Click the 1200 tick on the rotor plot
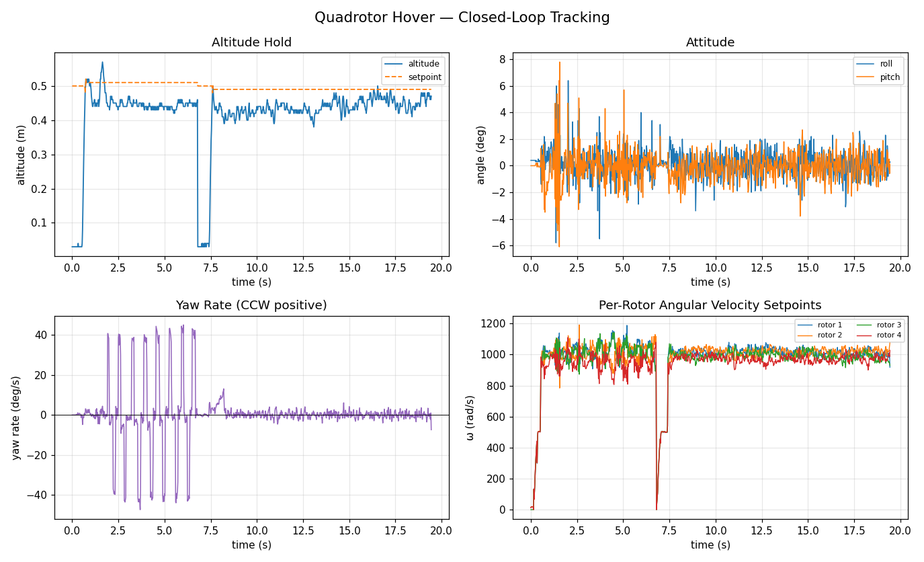 pyautogui.click(x=495, y=324)
